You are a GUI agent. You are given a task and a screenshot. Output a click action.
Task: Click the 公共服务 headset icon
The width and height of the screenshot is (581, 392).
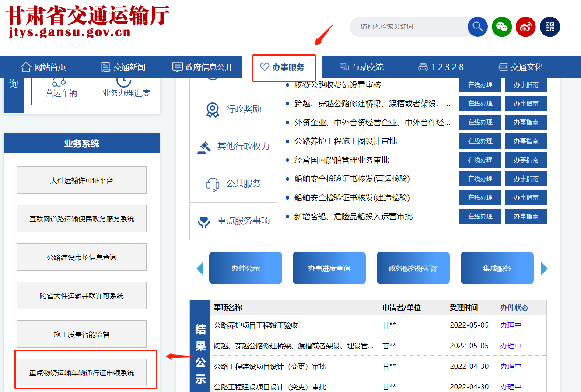click(x=213, y=184)
